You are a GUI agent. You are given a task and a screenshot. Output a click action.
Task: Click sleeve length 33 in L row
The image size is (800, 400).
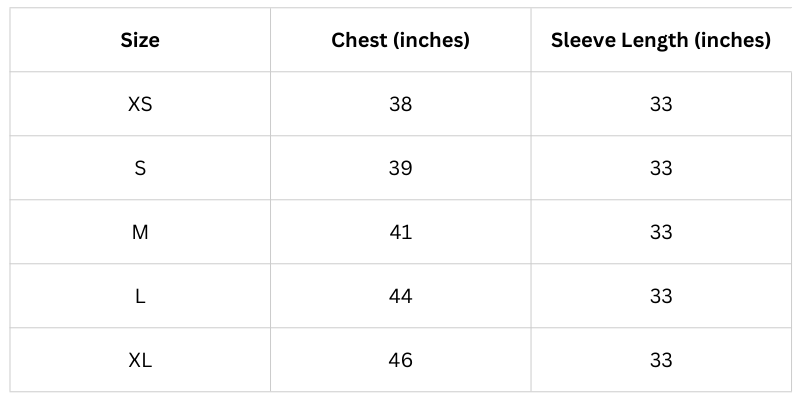(x=661, y=296)
